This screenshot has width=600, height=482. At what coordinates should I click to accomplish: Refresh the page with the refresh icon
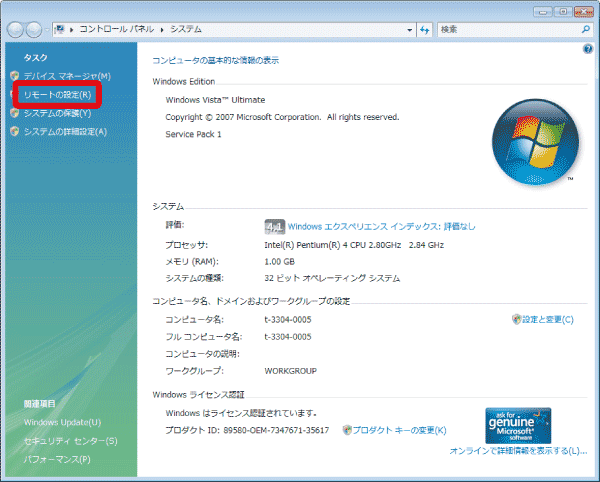click(x=425, y=29)
